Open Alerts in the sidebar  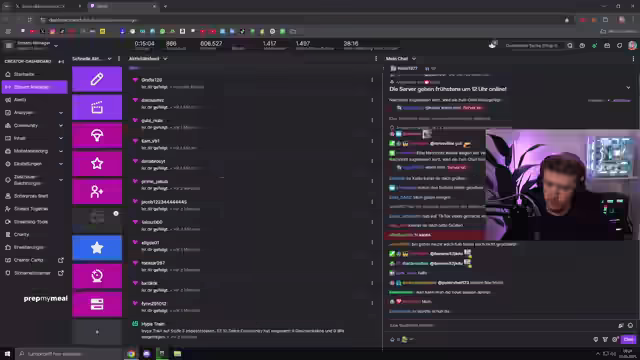pyautogui.click(x=20, y=100)
